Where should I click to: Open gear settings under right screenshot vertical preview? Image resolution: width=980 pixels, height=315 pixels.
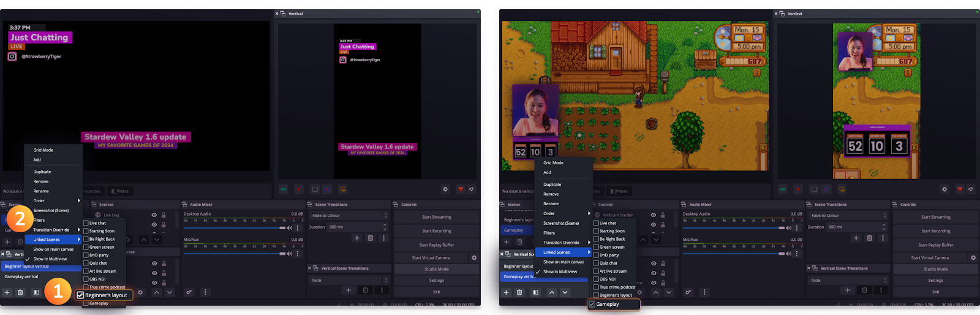(944, 189)
